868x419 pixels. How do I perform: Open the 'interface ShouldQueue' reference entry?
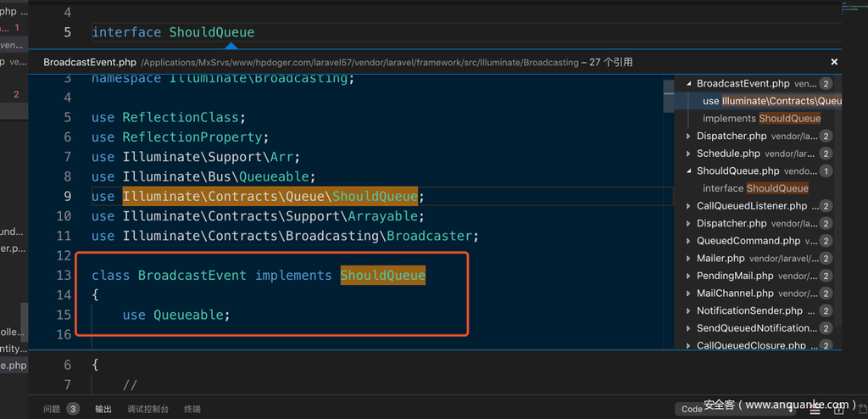[755, 188]
